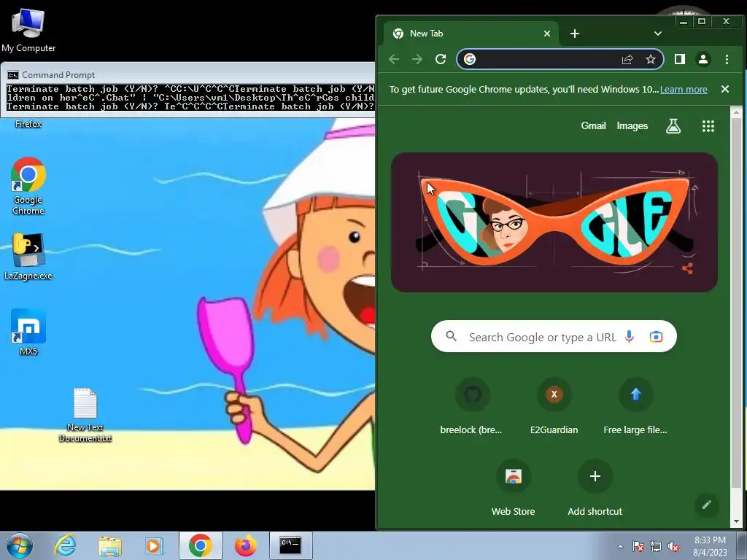
Task: Open Windows Start menu
Action: tap(19, 545)
